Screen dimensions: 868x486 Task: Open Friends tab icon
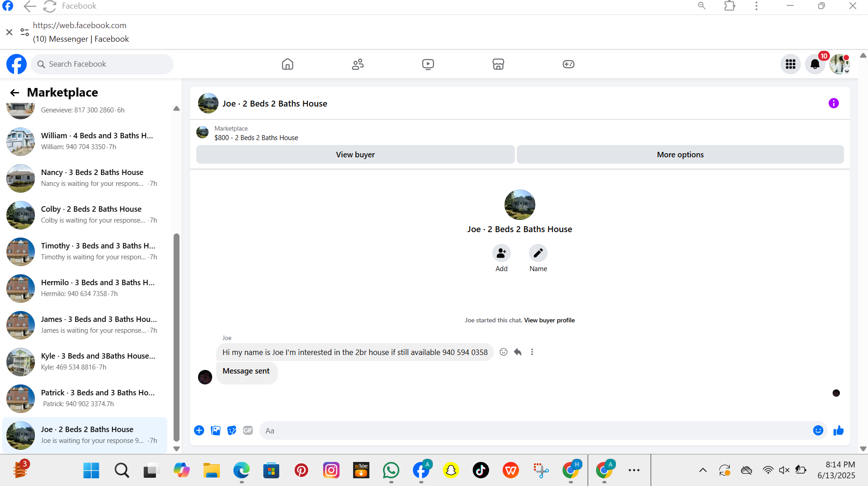point(358,64)
